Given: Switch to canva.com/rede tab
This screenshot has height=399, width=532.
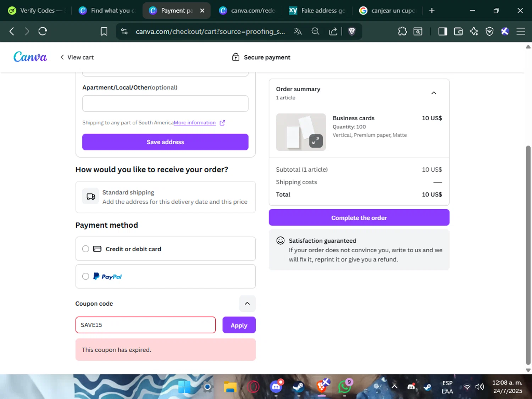Looking at the screenshot, I should (x=247, y=11).
